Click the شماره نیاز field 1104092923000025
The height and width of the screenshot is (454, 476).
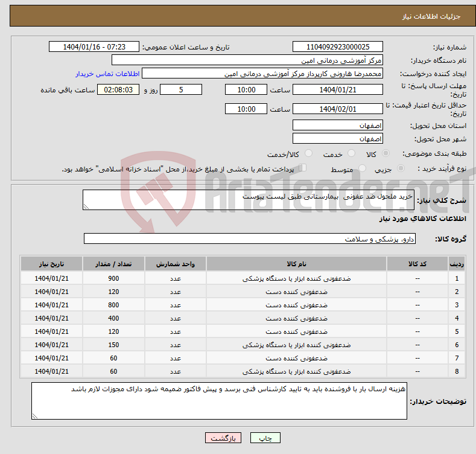click(x=338, y=47)
